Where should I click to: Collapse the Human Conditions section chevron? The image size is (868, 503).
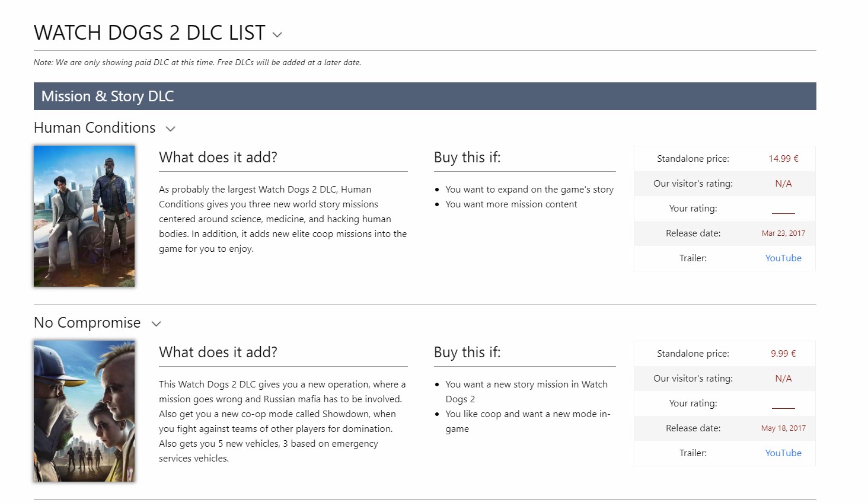click(x=171, y=129)
